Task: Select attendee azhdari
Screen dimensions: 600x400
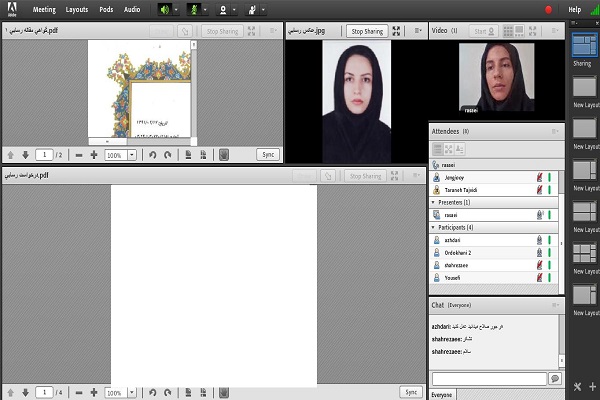Action: point(493,240)
